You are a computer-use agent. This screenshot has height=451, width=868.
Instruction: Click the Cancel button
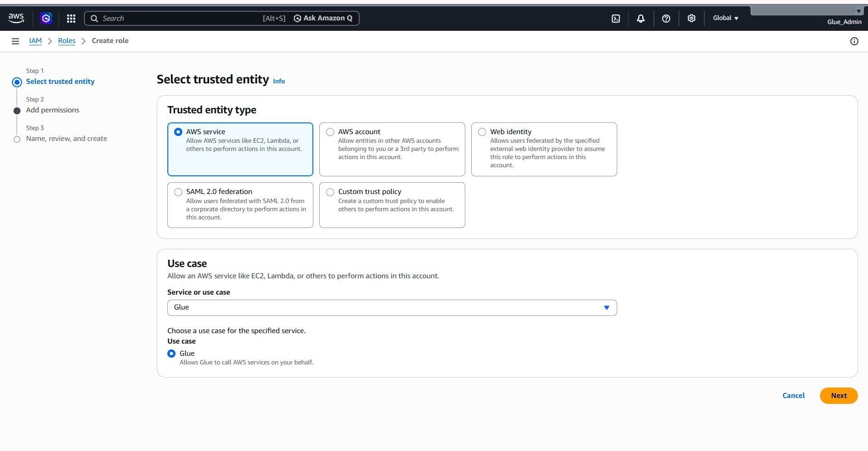coord(794,396)
